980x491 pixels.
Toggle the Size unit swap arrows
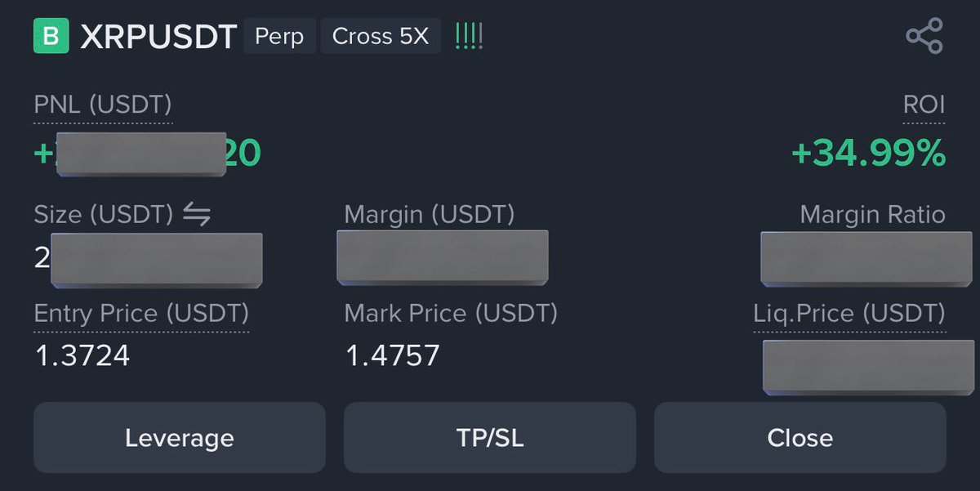pos(196,215)
